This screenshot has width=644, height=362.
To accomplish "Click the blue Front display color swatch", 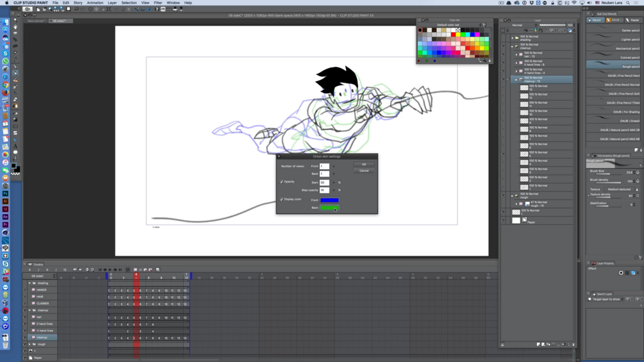I will [329, 200].
